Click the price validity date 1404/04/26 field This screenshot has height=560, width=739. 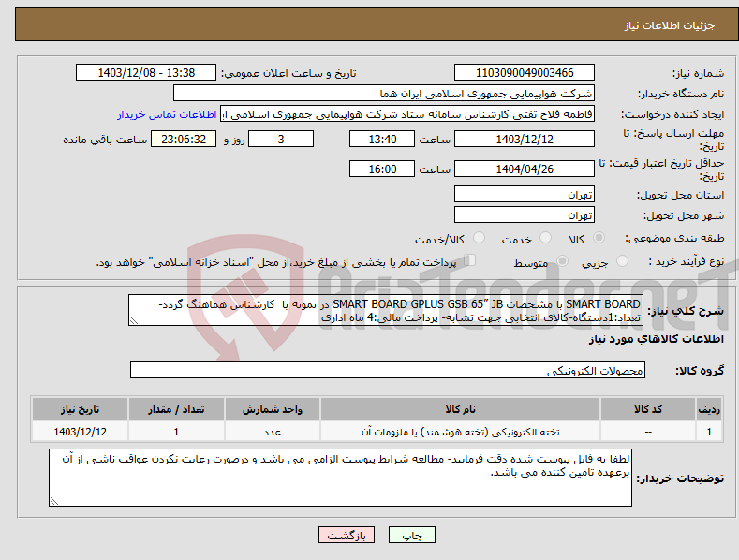point(525,169)
